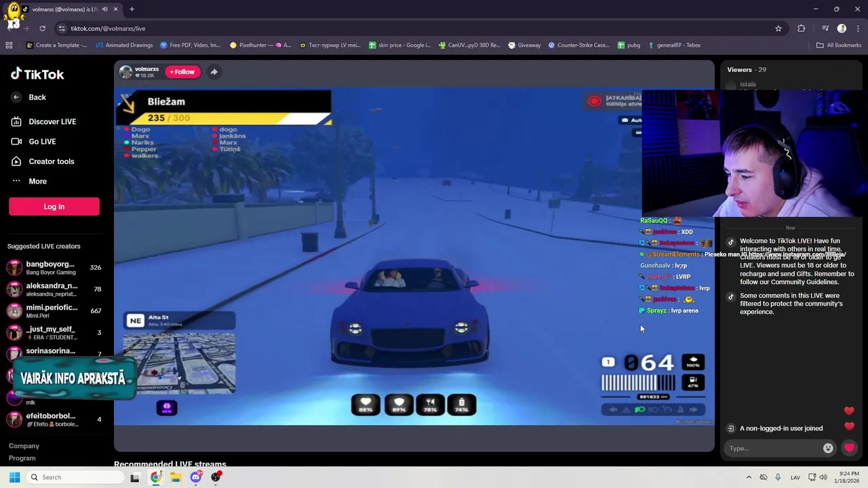Follow the volmarxs streamer
Image resolution: width=868 pixels, height=488 pixels.
pos(182,72)
